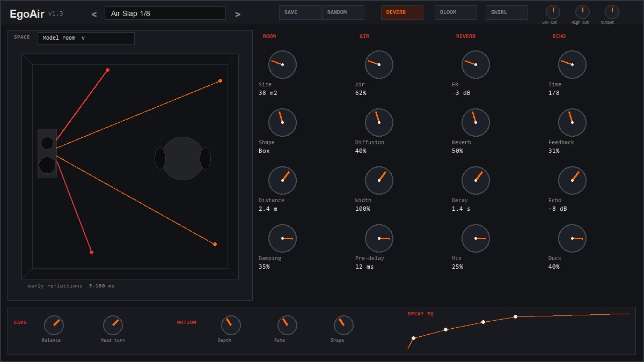Image resolution: width=644 pixels, height=362 pixels.
Task: Click the Low Cut knob
Action: [x=553, y=12]
